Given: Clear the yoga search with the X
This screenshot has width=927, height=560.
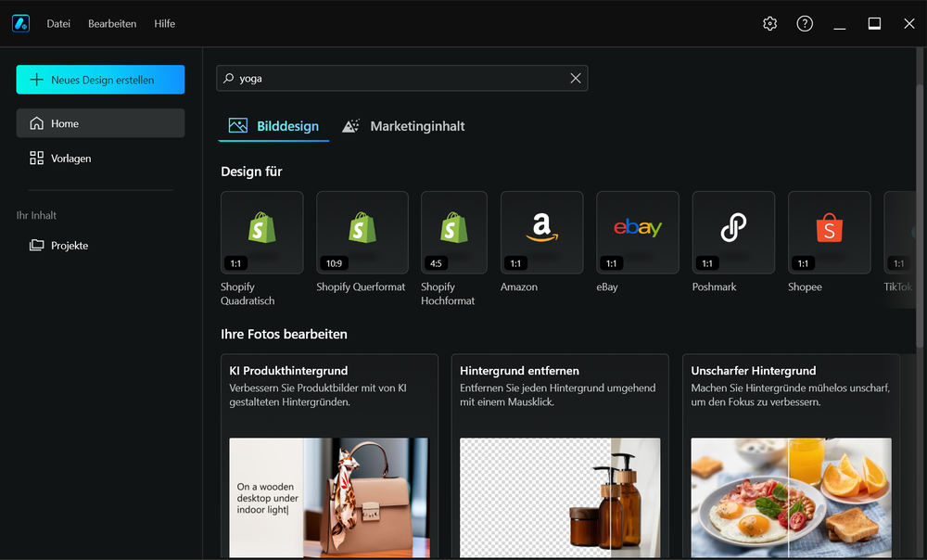Looking at the screenshot, I should pos(575,78).
